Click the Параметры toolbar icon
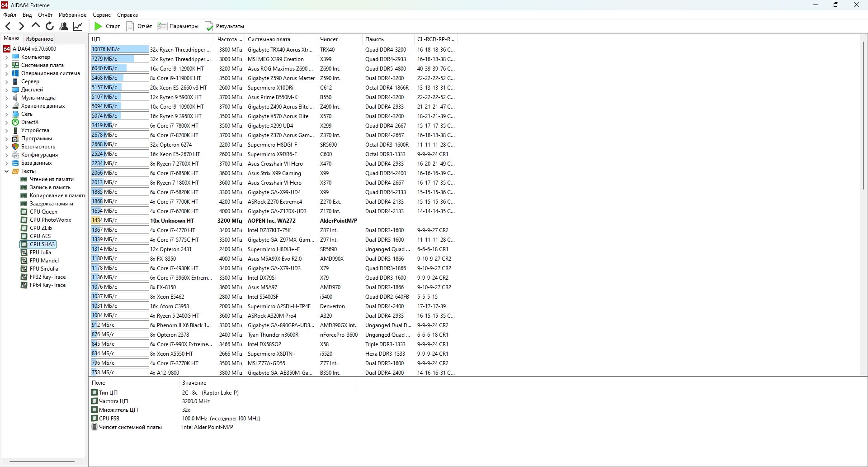Image resolution: width=868 pixels, height=467 pixels. [x=162, y=26]
